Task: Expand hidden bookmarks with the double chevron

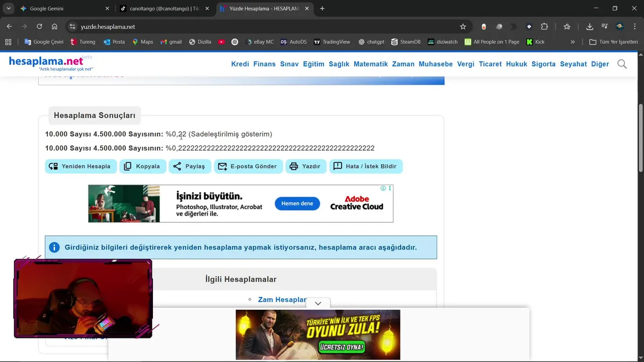Action: pyautogui.click(x=573, y=42)
